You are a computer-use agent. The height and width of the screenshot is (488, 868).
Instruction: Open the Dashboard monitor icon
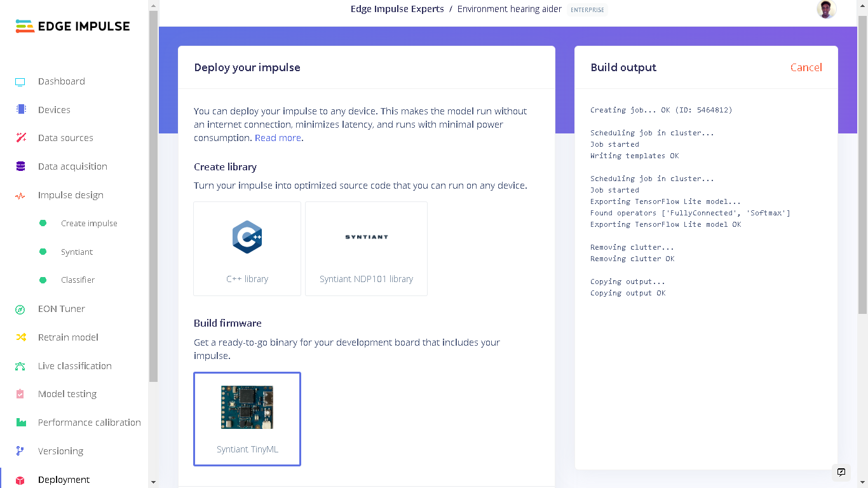[20, 82]
